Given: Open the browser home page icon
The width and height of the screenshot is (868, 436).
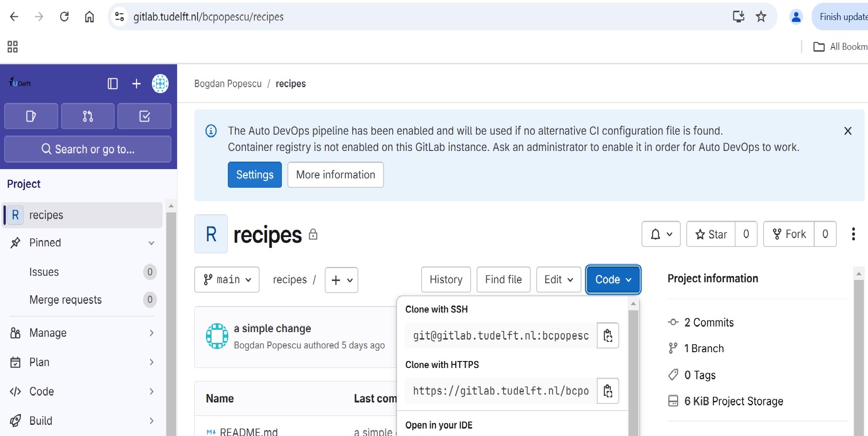Looking at the screenshot, I should click(x=89, y=17).
